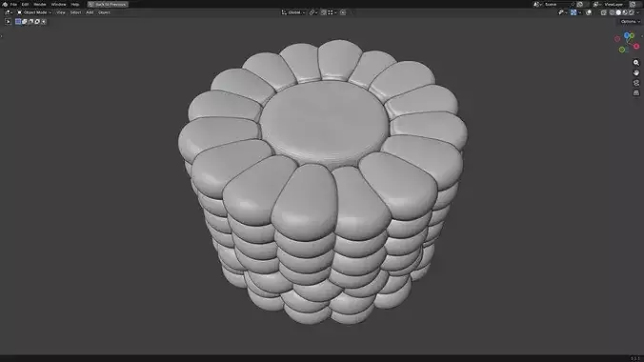644x362 pixels.
Task: Open the editor type selector
Action: pos(9,12)
